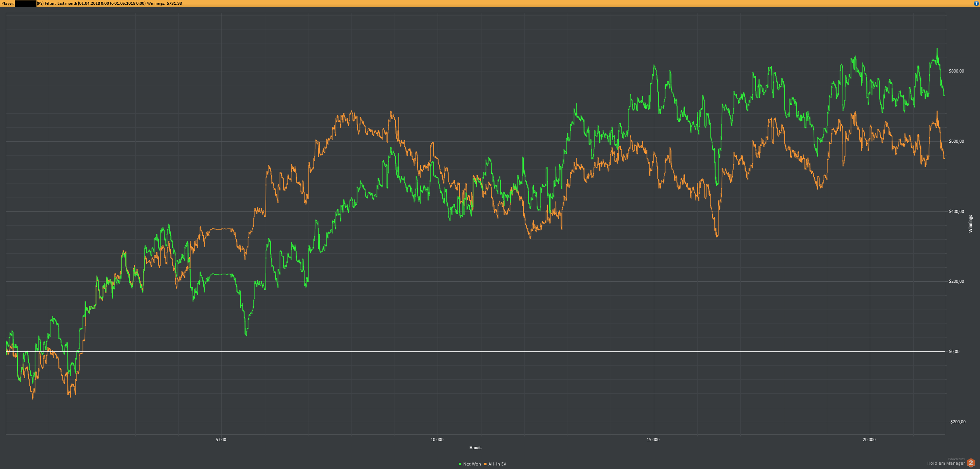The image size is (980, 469).
Task: Toggle the All-In EV series legend label
Action: 497,464
